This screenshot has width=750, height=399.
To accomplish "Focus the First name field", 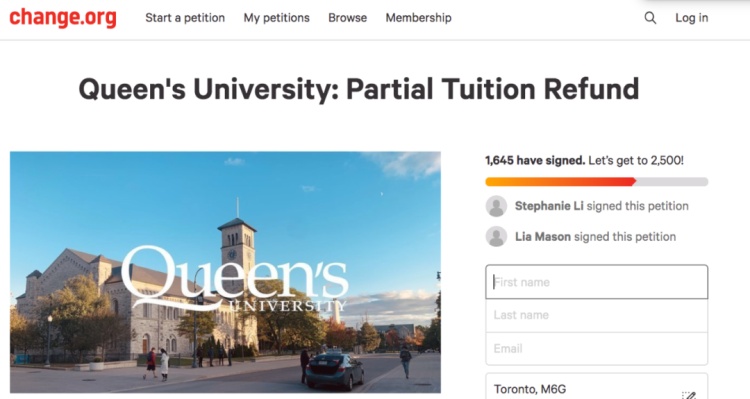I will [596, 282].
